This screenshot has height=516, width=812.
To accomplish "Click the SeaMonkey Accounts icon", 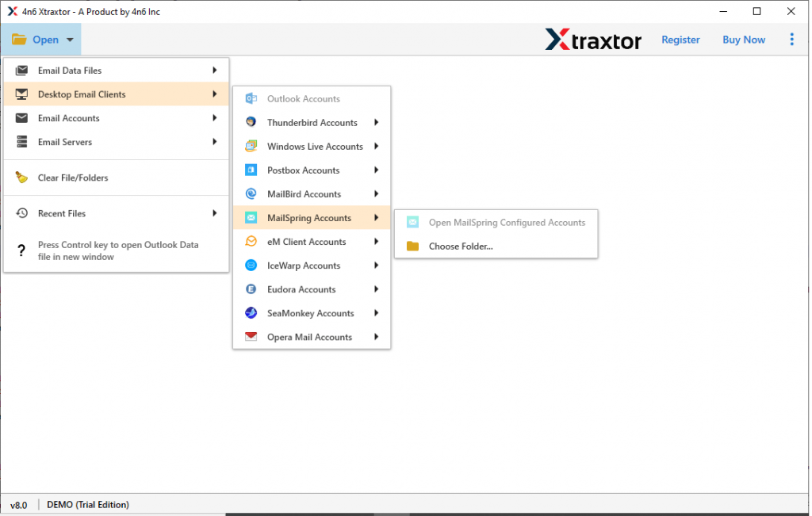I will coord(253,312).
